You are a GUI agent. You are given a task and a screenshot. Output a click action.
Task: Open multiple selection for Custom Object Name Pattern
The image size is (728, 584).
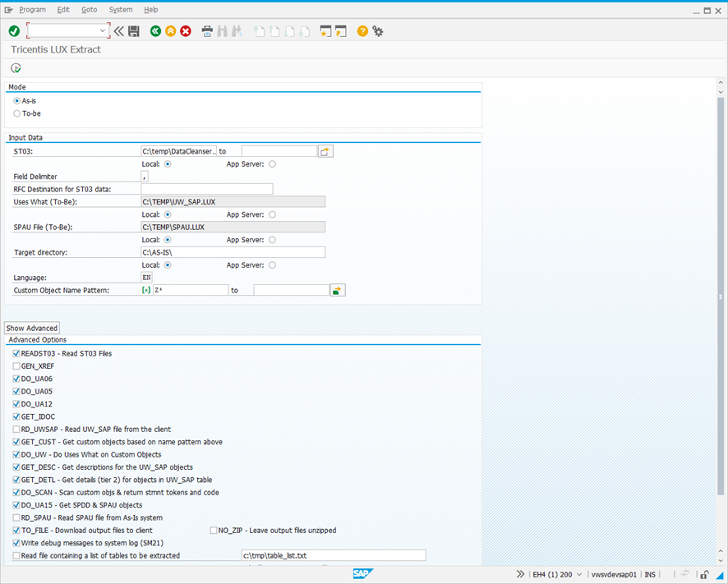click(x=337, y=289)
